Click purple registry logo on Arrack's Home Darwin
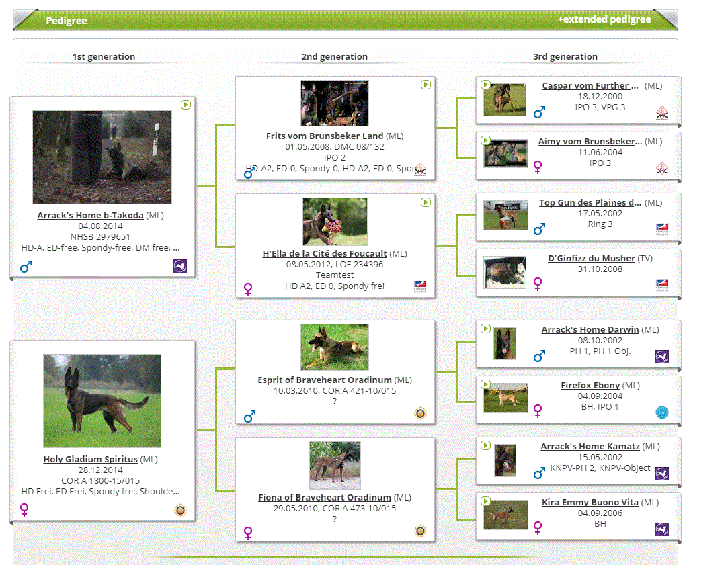The width and height of the screenshot is (728, 565). tap(661, 356)
